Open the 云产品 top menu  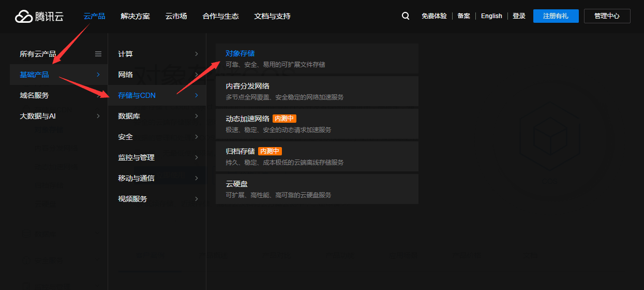click(94, 16)
